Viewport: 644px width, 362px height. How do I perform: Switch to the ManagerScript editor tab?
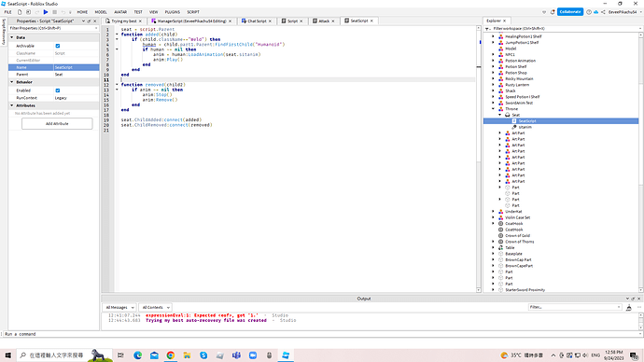pos(191,21)
